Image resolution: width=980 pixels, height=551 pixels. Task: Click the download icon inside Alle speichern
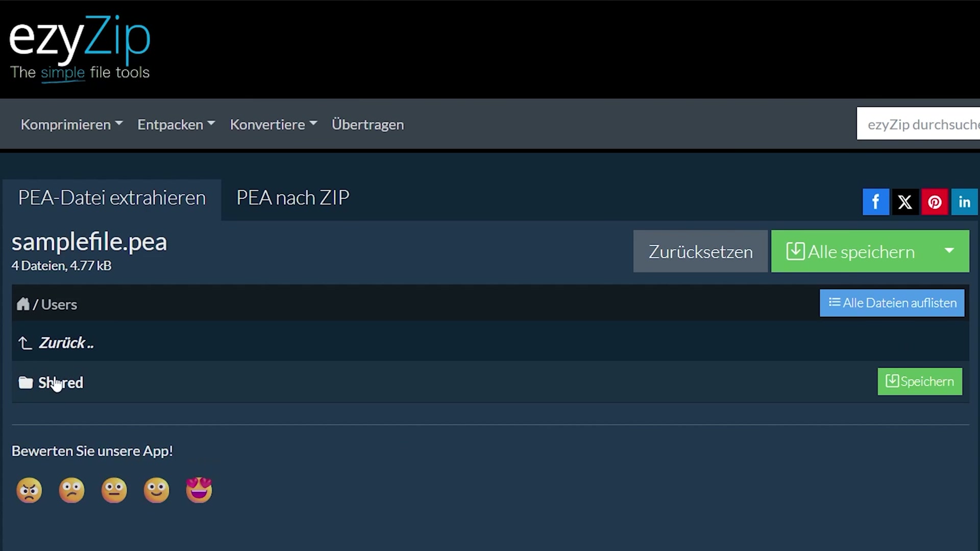pyautogui.click(x=795, y=251)
